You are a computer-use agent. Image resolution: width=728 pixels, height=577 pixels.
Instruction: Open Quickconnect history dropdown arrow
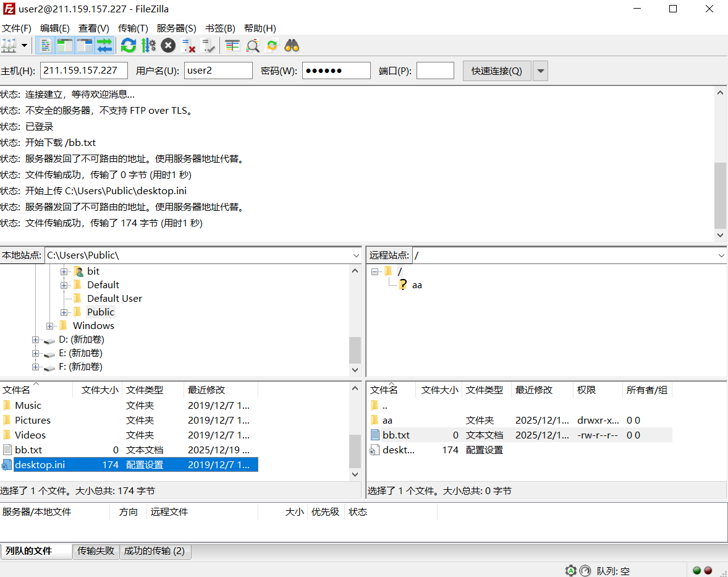click(x=540, y=71)
